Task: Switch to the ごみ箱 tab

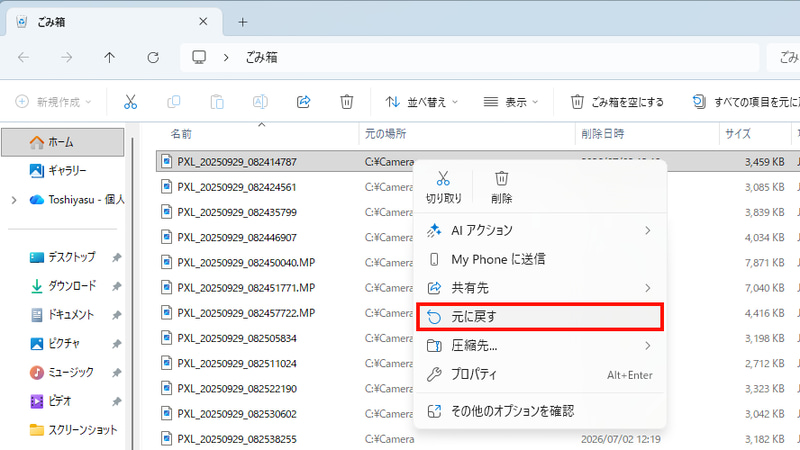Action: (113, 22)
